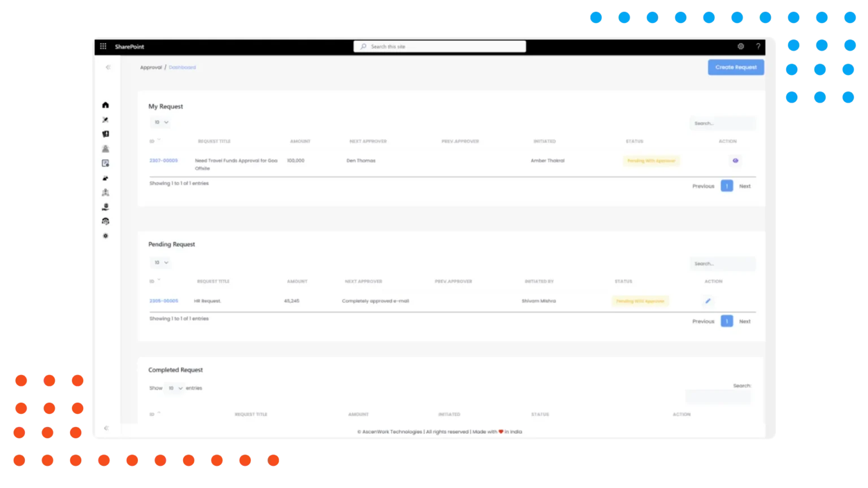Click the help question mark icon
Image resolution: width=868 pixels, height=488 pixels.
tap(758, 46)
